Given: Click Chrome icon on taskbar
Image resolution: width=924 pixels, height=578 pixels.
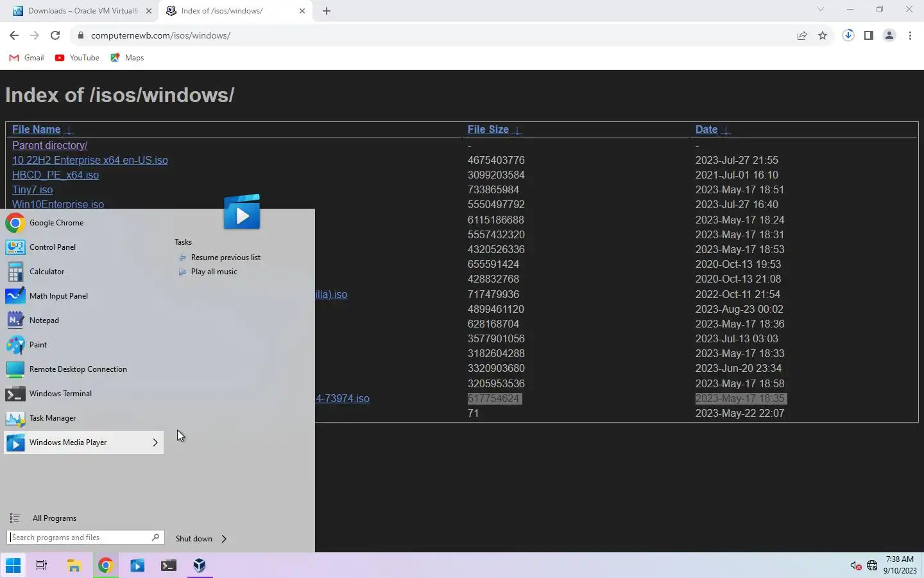Looking at the screenshot, I should click(106, 566).
